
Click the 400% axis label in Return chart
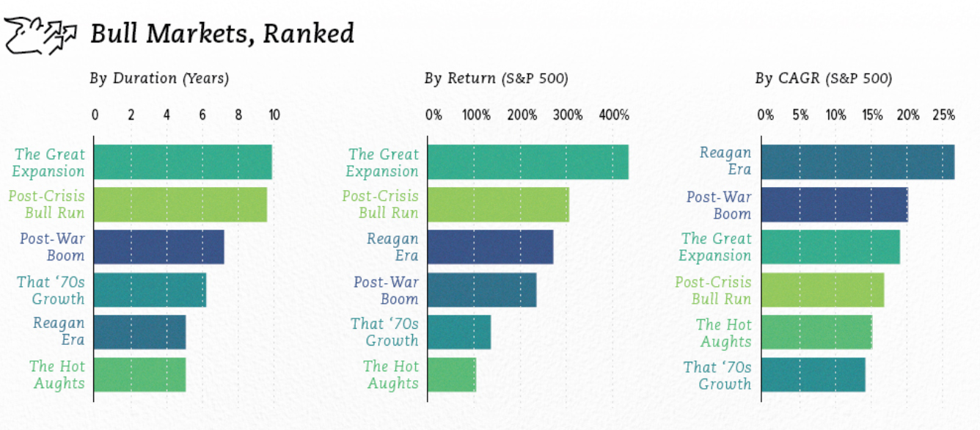(x=614, y=115)
